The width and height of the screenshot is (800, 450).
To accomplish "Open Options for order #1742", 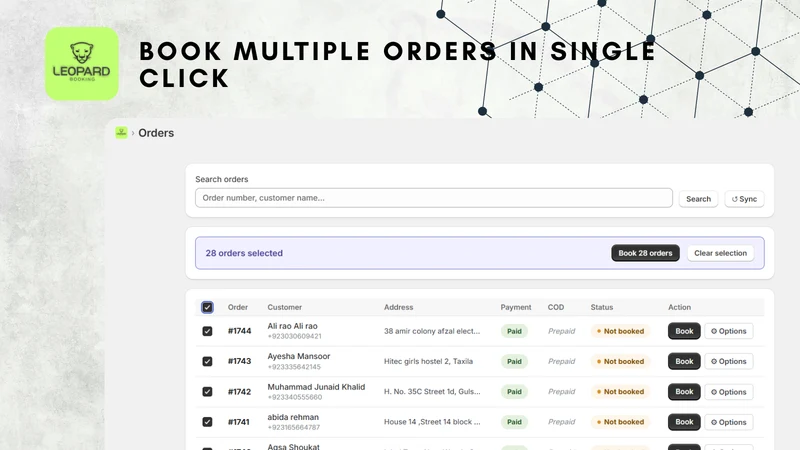I will click(x=729, y=392).
